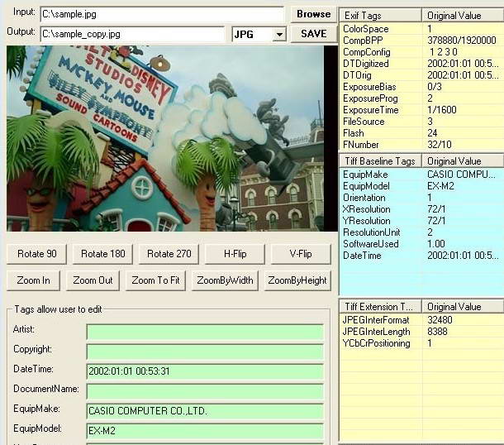
Task: Click the SAVE button
Action: (313, 34)
